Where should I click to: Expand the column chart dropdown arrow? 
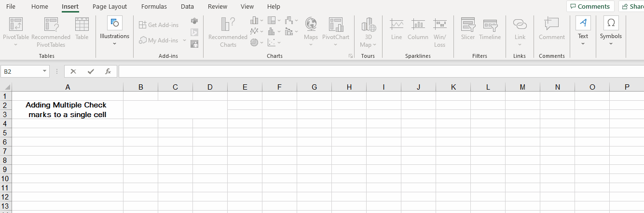262,21
